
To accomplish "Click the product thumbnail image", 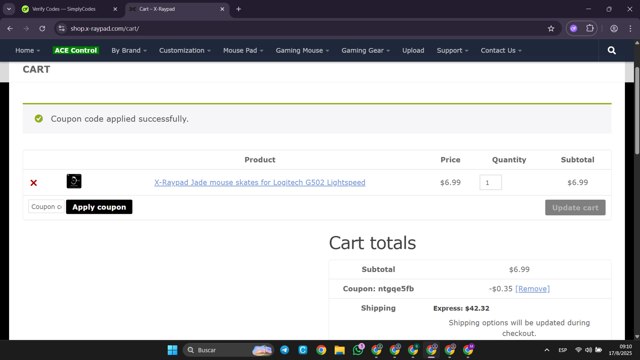I will click(x=74, y=181).
